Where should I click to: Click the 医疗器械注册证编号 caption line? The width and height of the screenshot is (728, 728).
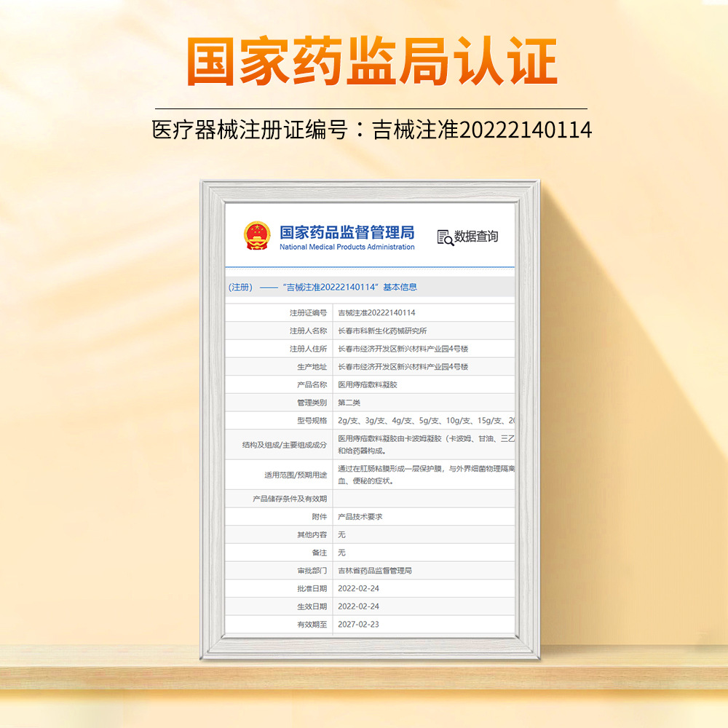(371, 130)
